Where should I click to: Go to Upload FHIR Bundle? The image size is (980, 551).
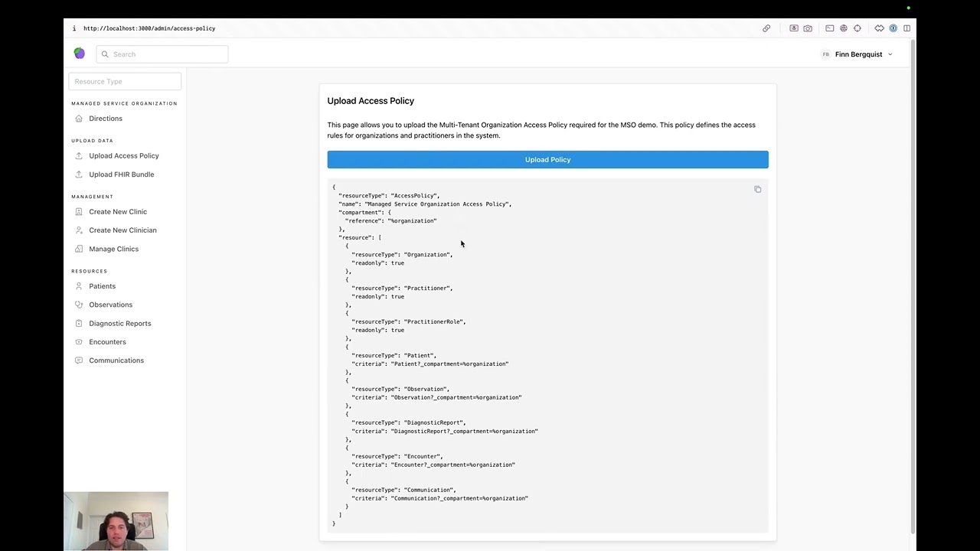pyautogui.click(x=121, y=174)
